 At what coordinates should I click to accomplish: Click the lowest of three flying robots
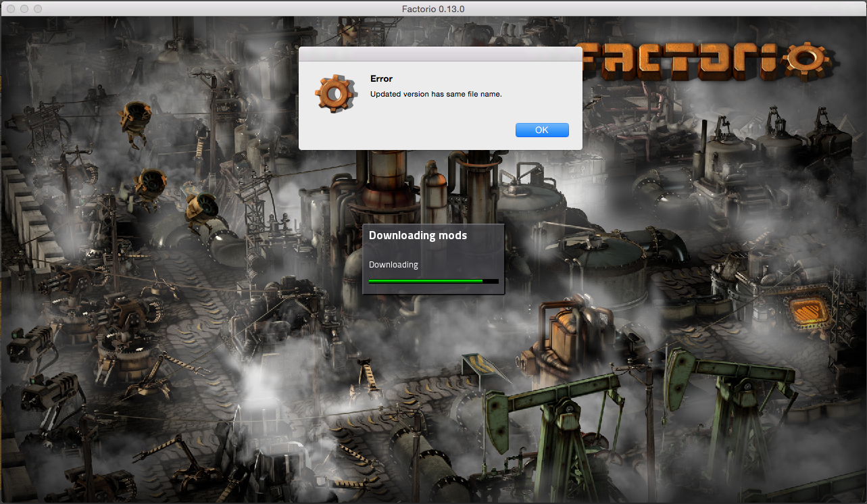coord(201,206)
